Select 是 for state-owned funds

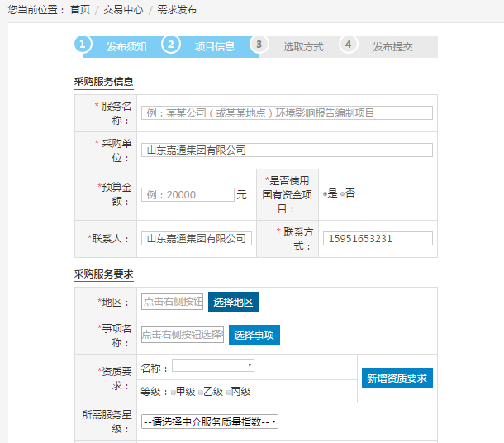[325, 193]
